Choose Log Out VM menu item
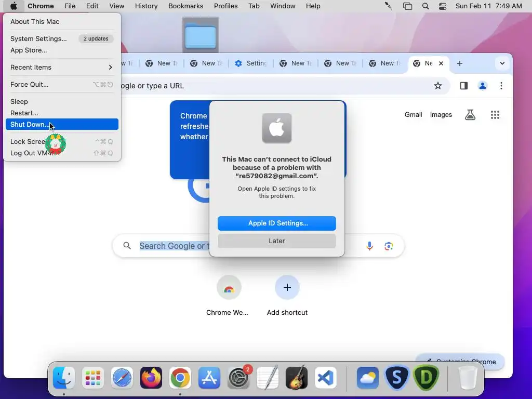The width and height of the screenshot is (532, 399). tap(62, 153)
